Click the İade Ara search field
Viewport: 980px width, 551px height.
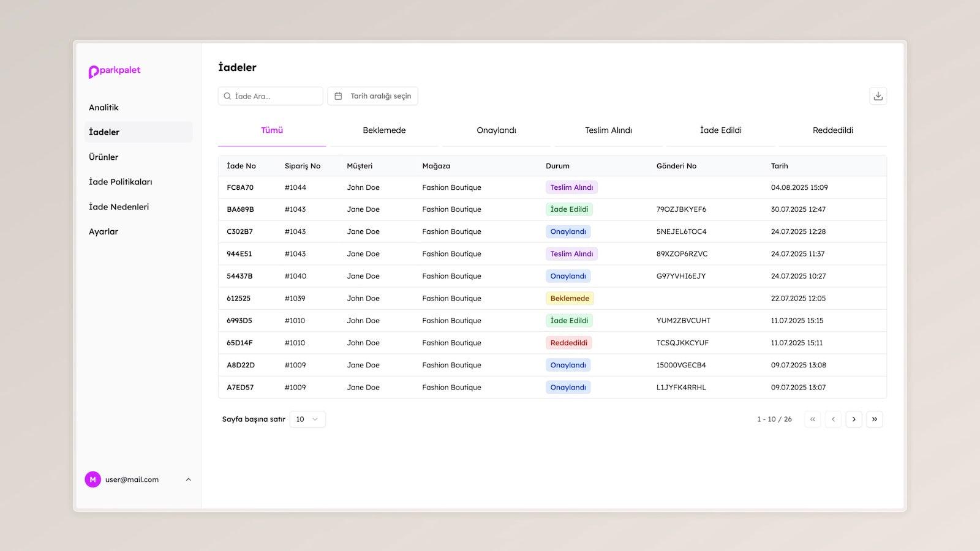276,96
